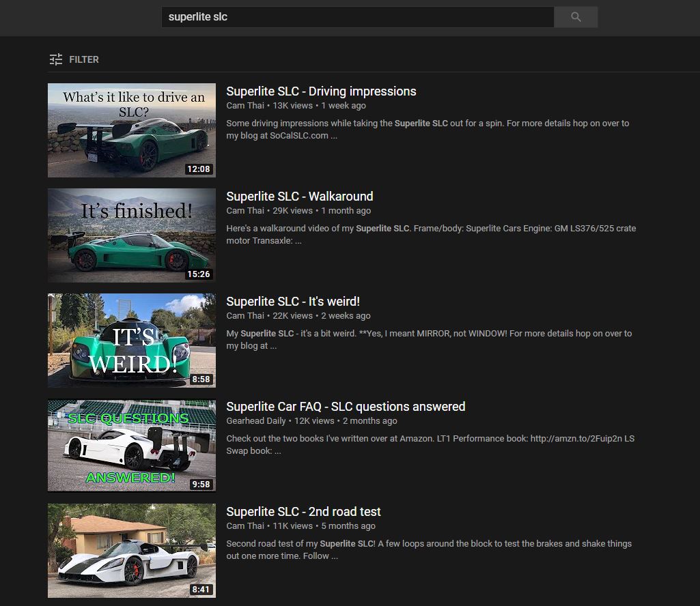Open Superlite SLC - It's weird! title
The image size is (700, 606).
pyautogui.click(x=293, y=301)
